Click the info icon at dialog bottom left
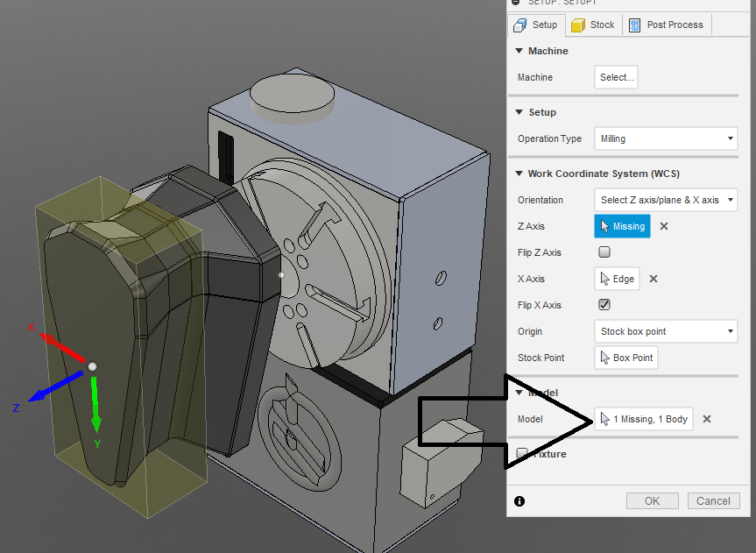 [x=519, y=500]
